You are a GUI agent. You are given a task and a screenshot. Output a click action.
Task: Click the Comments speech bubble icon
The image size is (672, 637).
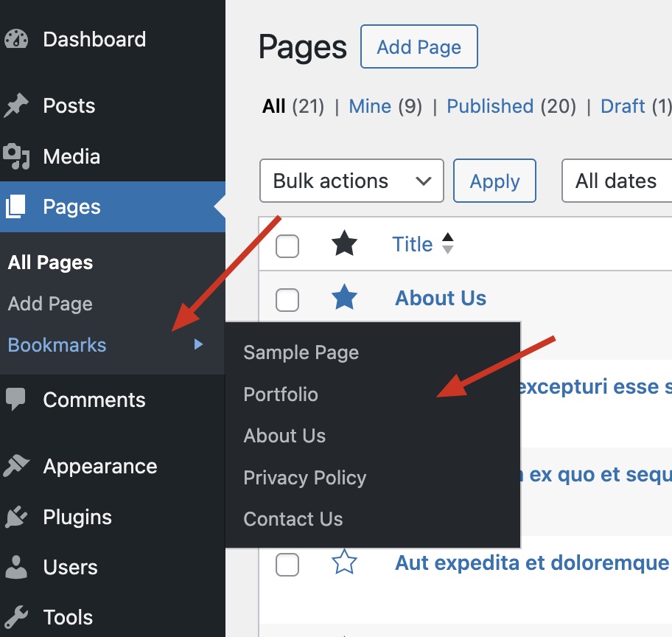(x=15, y=400)
